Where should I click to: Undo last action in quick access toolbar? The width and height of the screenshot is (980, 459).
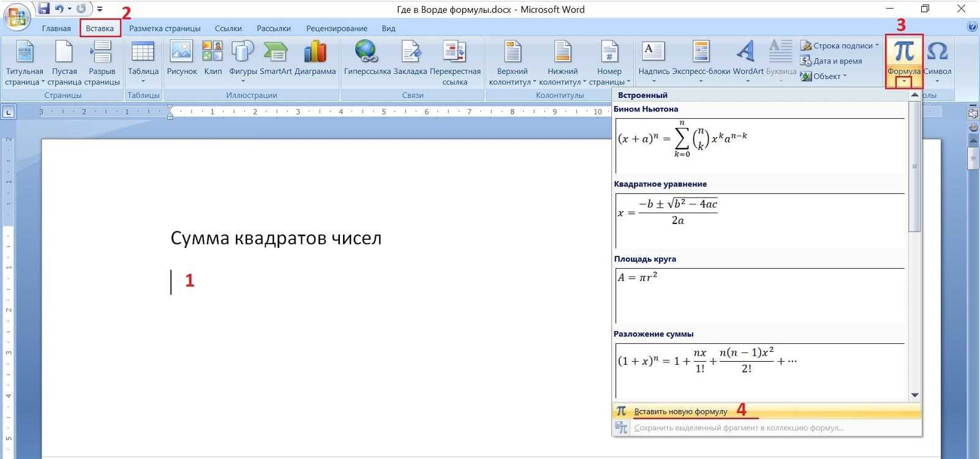(59, 9)
